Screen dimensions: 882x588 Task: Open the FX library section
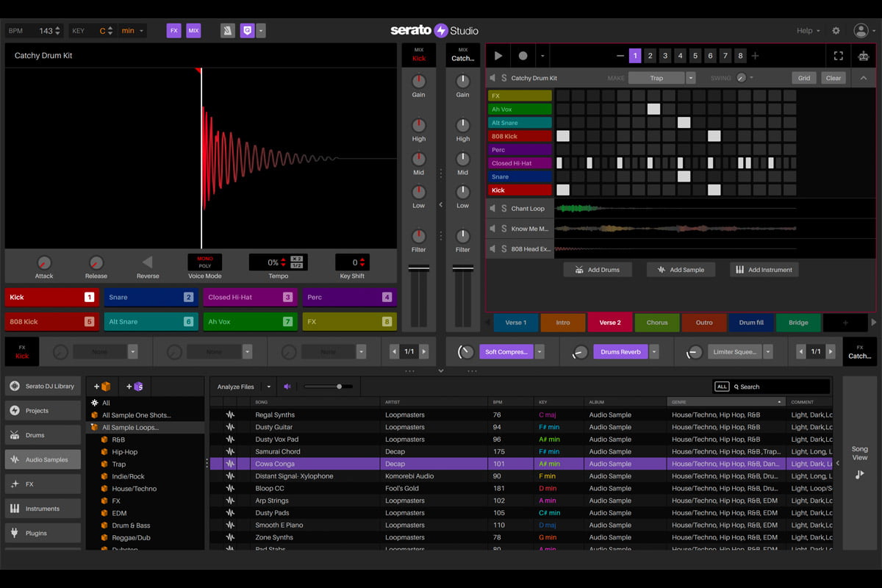[x=43, y=484]
